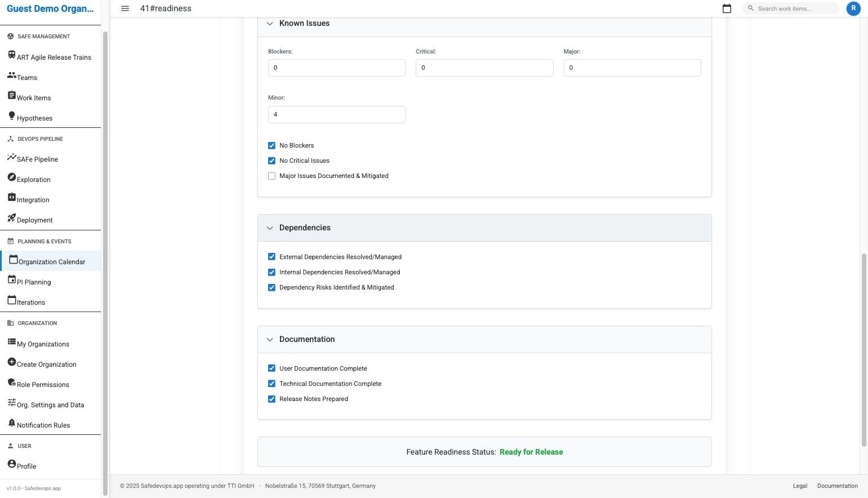Click the main page vertical scrollbar
The image size is (868, 498).
pos(863,349)
